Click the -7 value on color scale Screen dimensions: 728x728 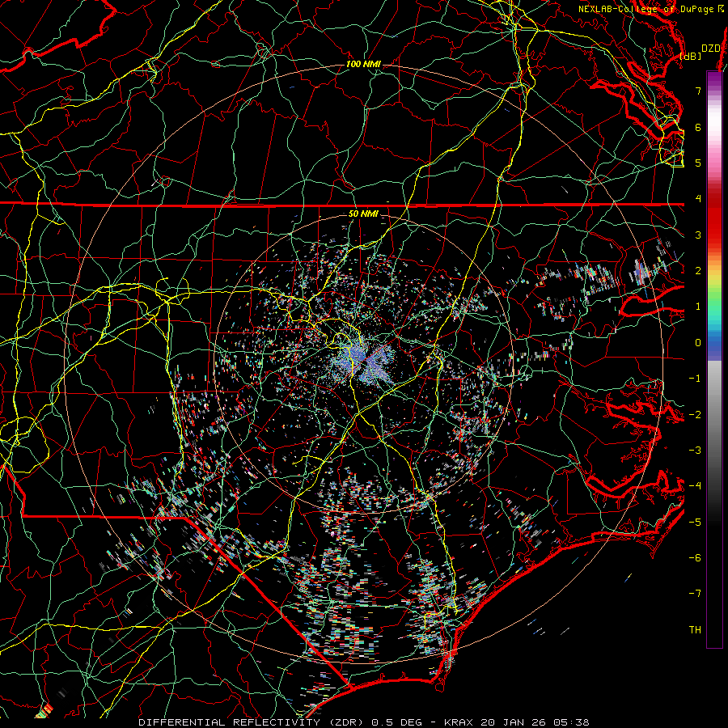695,594
